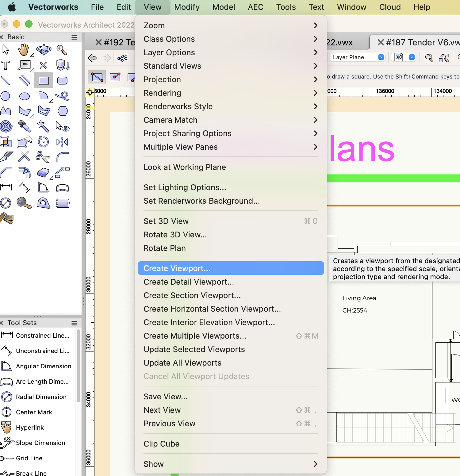Toggle the visibility eye icon in toolbar
460x476 pixels.
pos(399,57)
